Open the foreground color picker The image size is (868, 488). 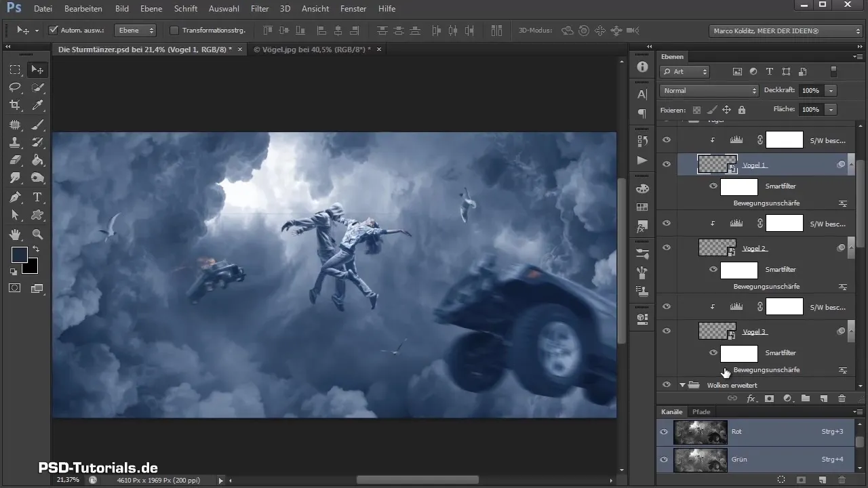19,255
